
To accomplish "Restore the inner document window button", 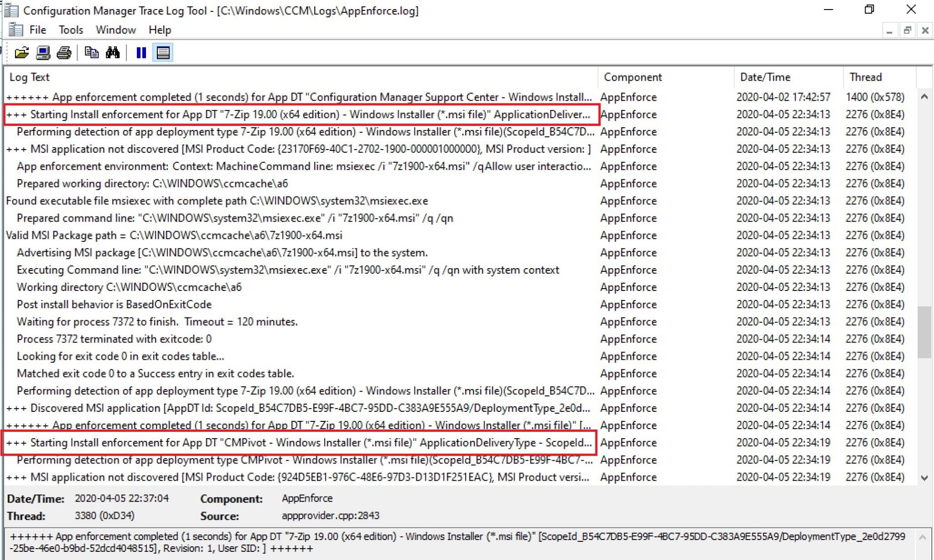I will (907, 31).
